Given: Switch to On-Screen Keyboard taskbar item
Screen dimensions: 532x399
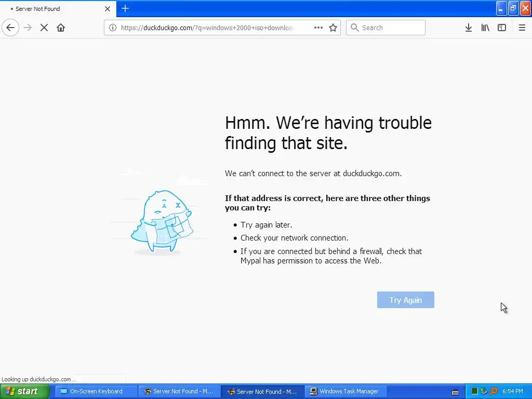Looking at the screenshot, I should click(96, 391).
